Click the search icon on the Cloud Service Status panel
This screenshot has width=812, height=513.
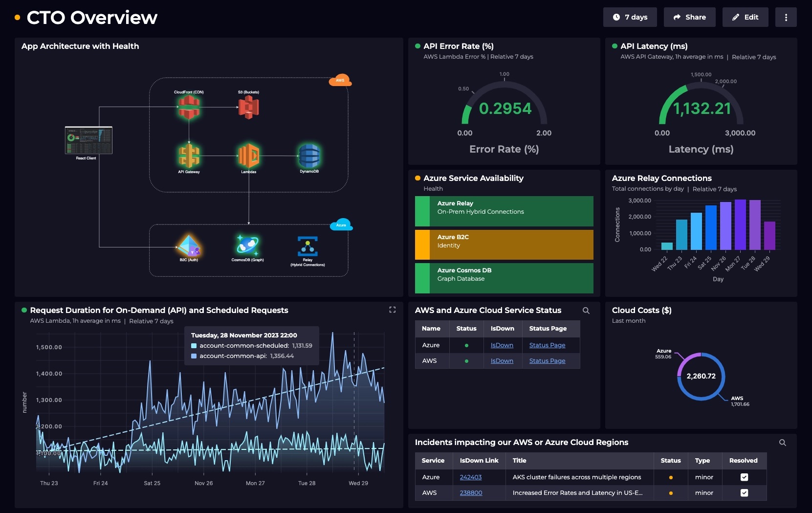pos(586,311)
